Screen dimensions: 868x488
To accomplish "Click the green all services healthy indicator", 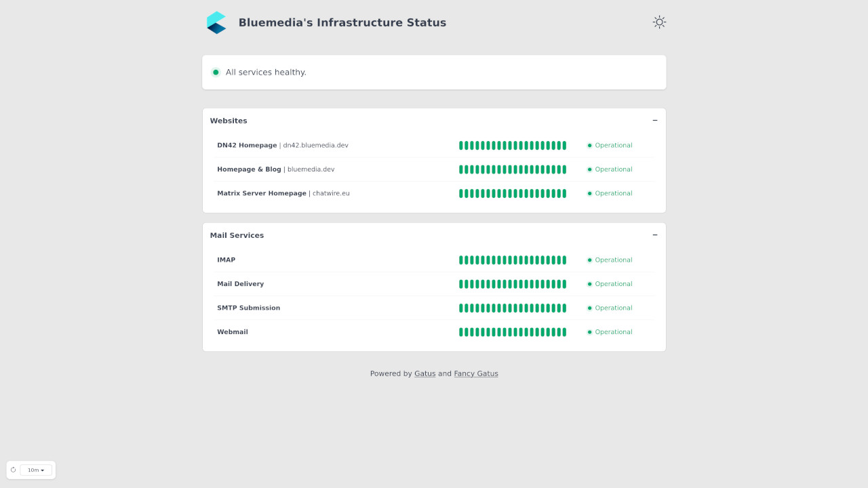I will pos(216,73).
